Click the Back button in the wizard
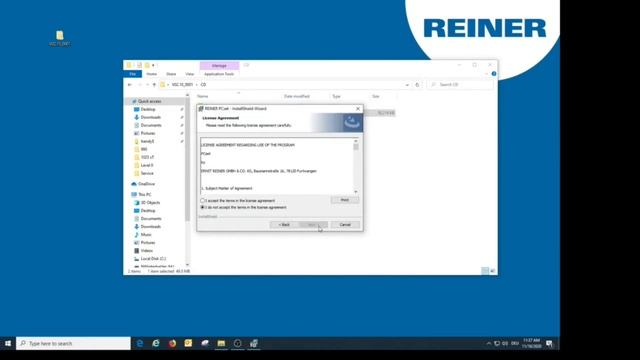Viewport: 640px width, 360px height. point(284,225)
